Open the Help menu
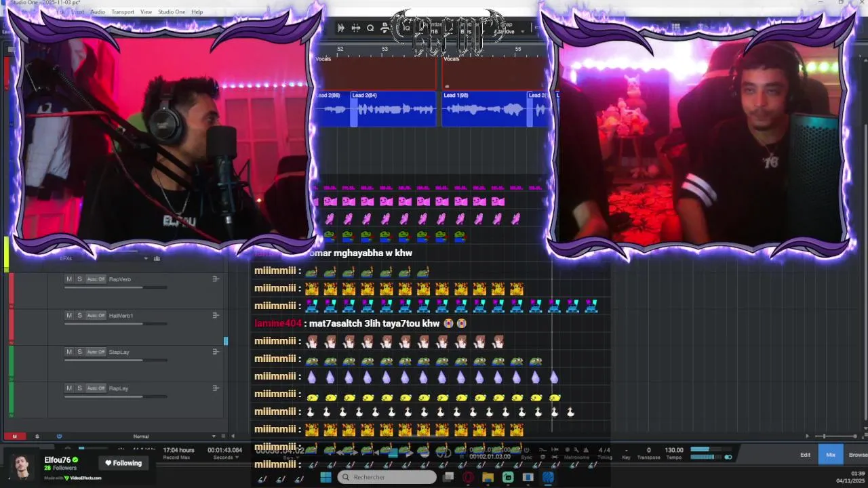868x488 pixels. tap(197, 12)
